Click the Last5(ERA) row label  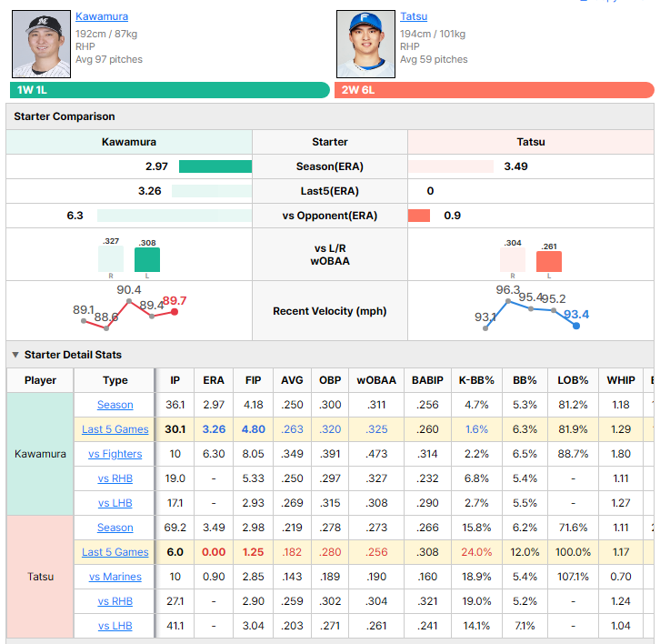point(330,191)
